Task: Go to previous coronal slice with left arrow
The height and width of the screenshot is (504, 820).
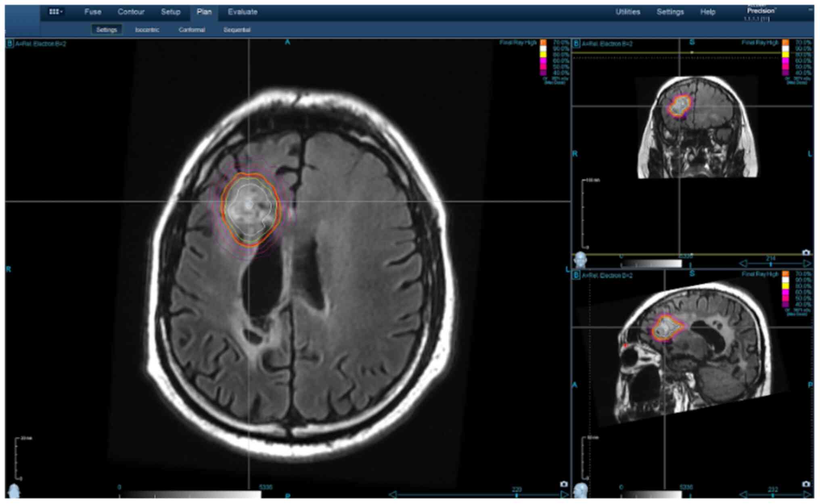Action: pyautogui.click(x=743, y=264)
